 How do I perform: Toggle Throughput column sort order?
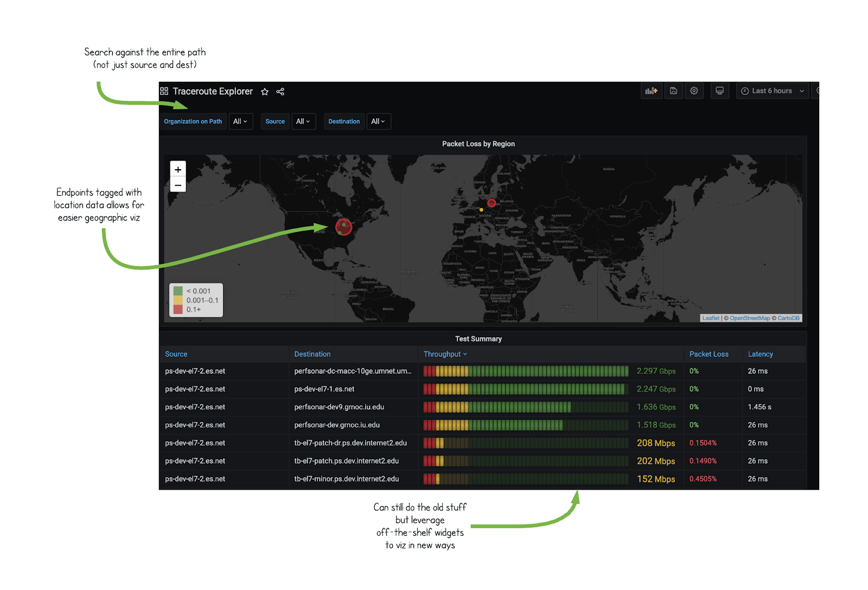click(445, 354)
